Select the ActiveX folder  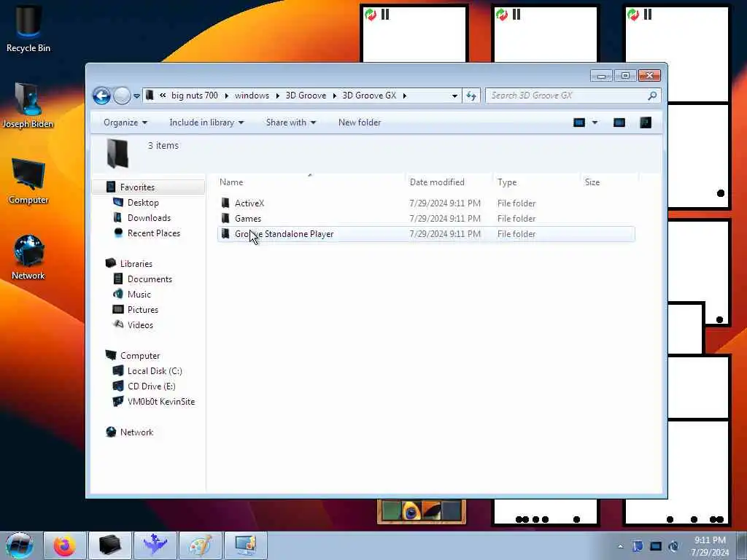[426, 203]
